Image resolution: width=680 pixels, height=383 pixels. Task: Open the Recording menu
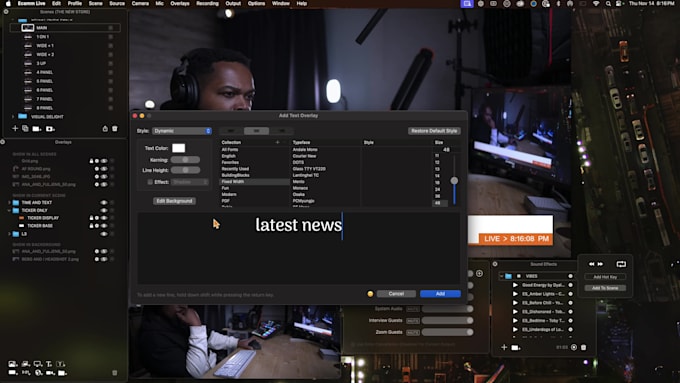pos(207,3)
